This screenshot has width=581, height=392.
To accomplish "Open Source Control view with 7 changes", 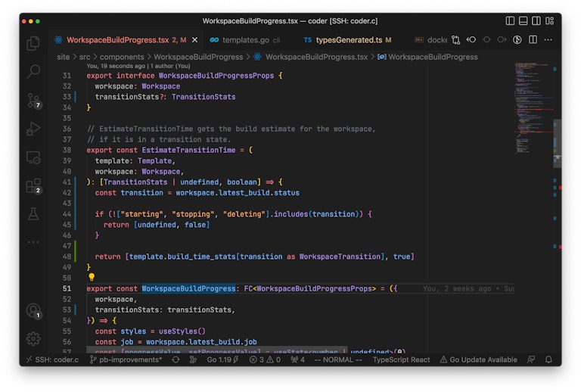I will click(x=33, y=100).
